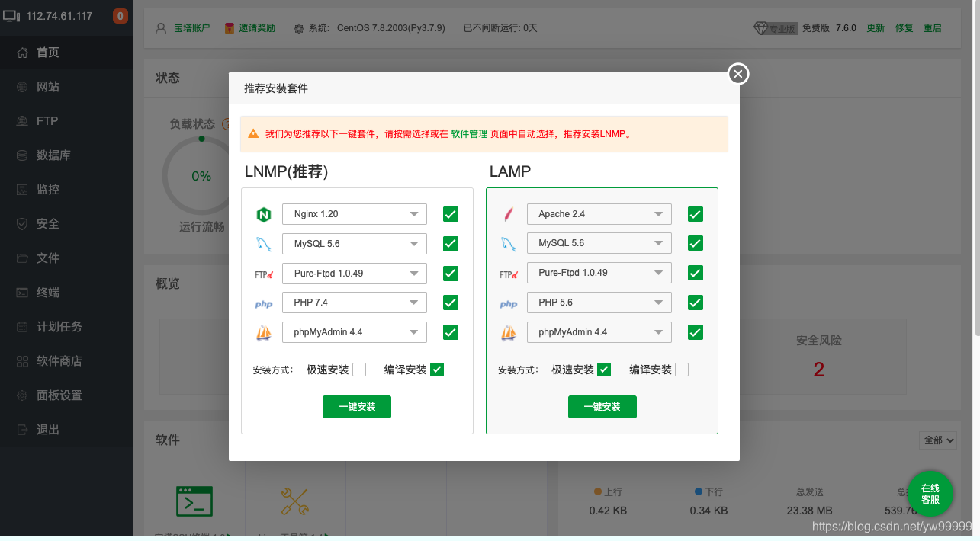Open 安全 in the sidebar

66,224
